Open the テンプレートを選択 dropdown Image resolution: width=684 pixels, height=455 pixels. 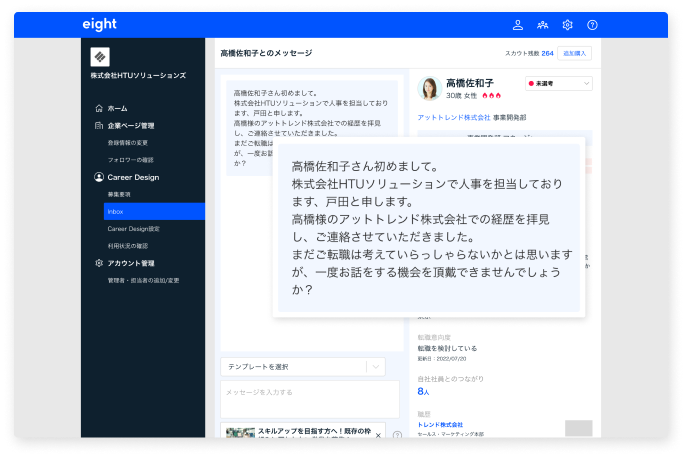(x=303, y=367)
